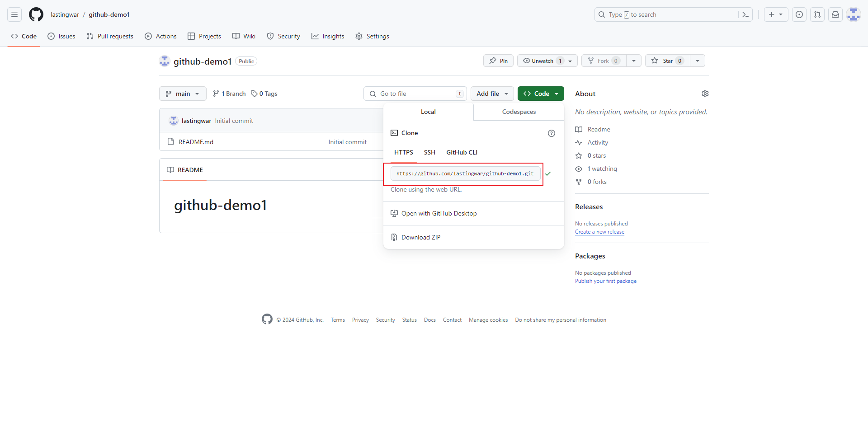Select the SSH clone option
This screenshot has width=868, height=427.
coord(429,152)
